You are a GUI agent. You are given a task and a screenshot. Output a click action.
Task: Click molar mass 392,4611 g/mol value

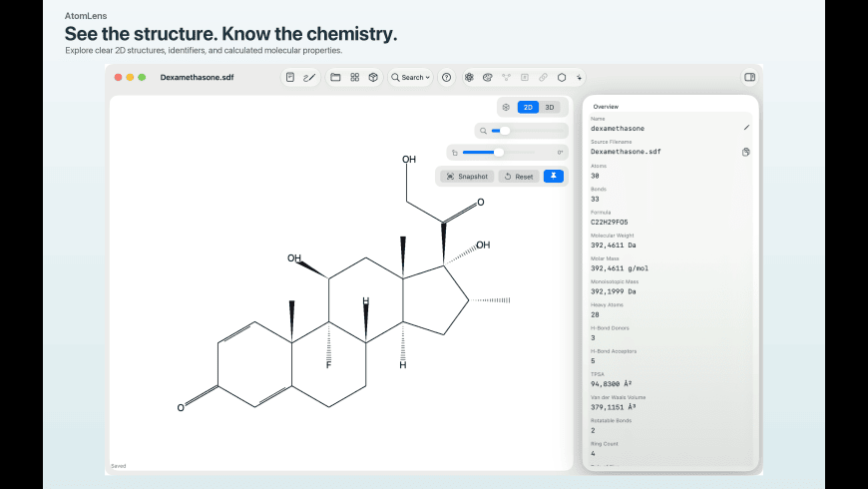click(620, 268)
